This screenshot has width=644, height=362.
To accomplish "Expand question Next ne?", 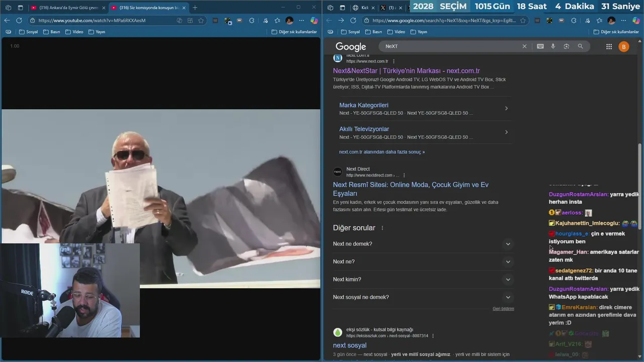I will [x=423, y=261].
